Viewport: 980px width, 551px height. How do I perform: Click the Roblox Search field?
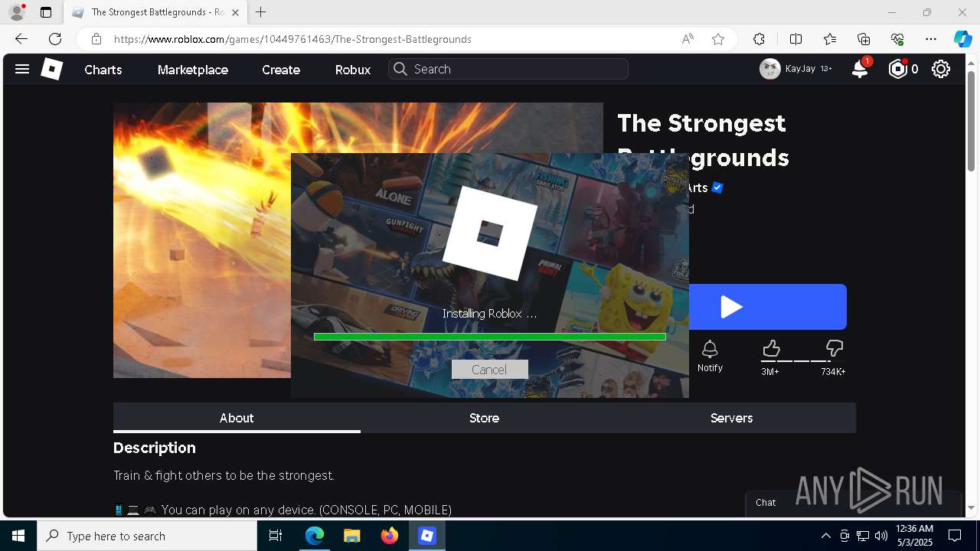click(x=508, y=69)
